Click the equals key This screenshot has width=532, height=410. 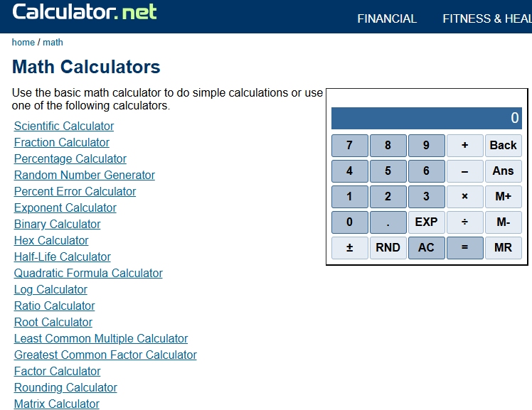[464, 248]
